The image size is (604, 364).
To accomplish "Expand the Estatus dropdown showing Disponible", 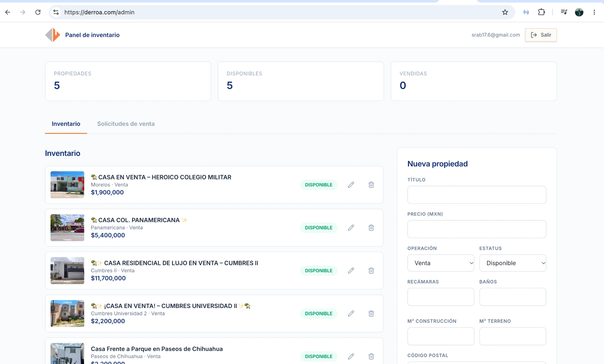I will point(512,263).
